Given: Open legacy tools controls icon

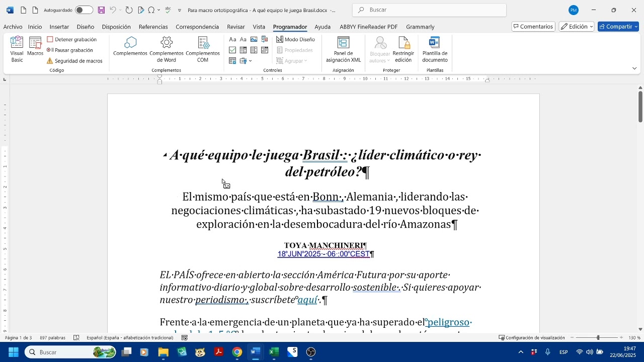Looking at the screenshot, I should click(x=244, y=61).
